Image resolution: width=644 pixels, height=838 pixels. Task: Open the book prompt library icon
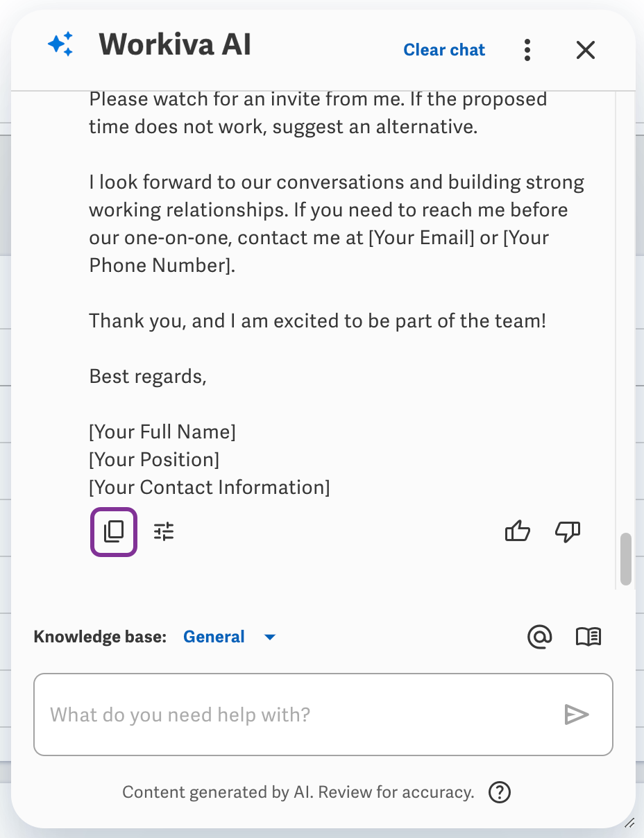coord(588,636)
